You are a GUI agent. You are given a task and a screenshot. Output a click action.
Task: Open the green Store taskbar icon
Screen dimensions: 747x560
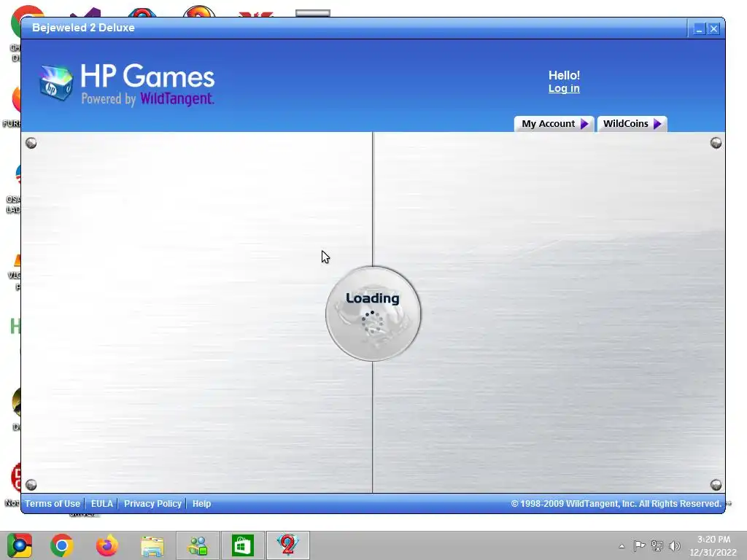pyautogui.click(x=242, y=545)
